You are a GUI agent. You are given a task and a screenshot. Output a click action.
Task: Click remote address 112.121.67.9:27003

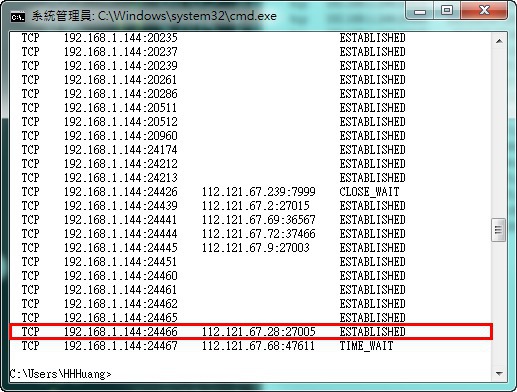256,248
